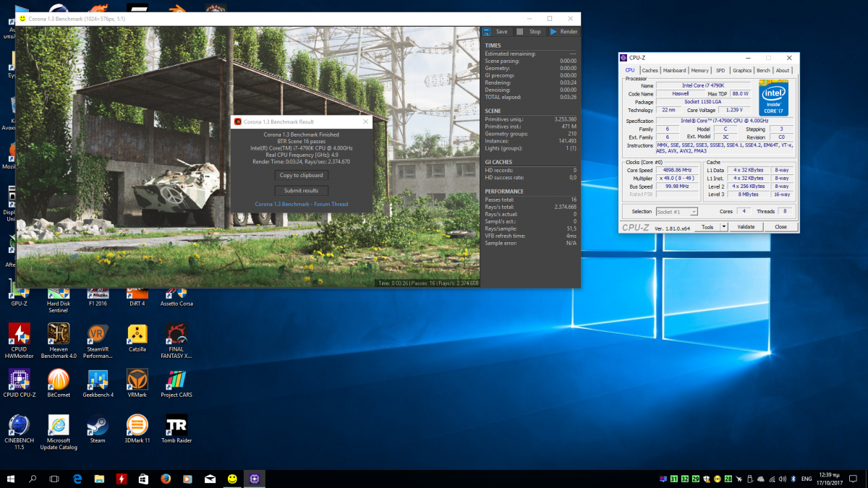Launch F1 2016 from desktop
This screenshot has height=488, width=868.
98,294
